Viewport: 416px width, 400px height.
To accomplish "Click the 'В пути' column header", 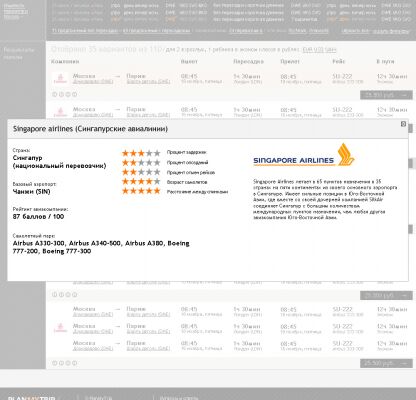I will [x=385, y=61].
